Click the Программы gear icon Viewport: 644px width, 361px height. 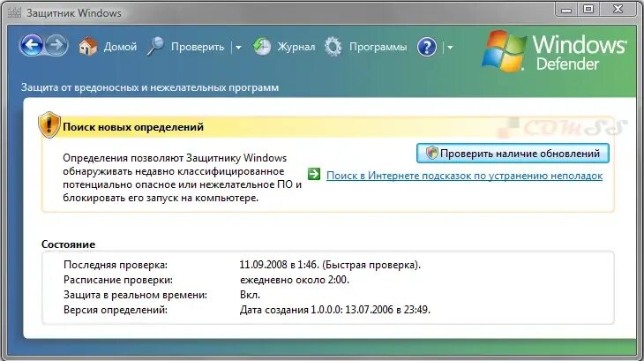pos(333,47)
